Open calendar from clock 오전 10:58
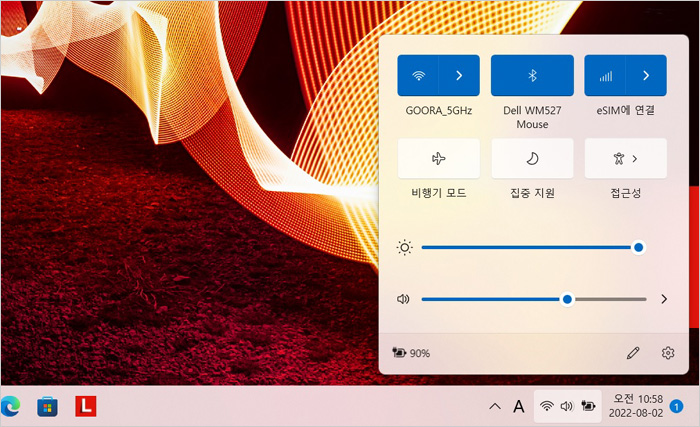The width and height of the screenshot is (700, 427). (636, 406)
